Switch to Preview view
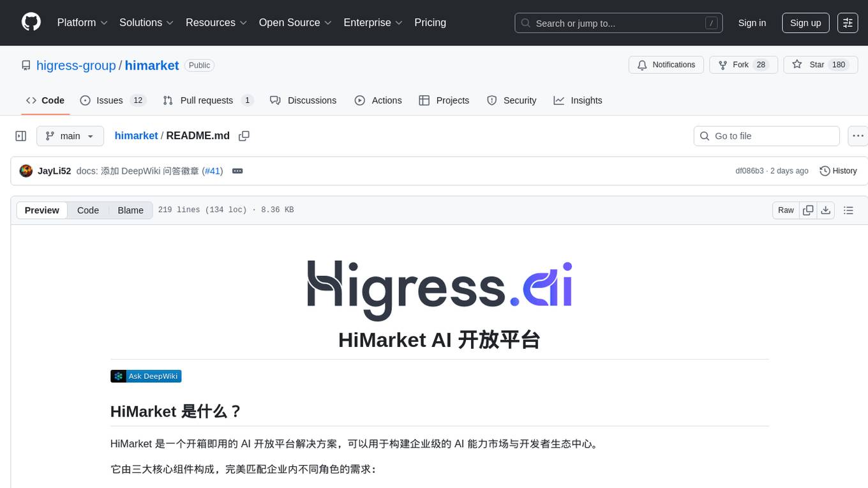The image size is (868, 488). click(x=42, y=210)
